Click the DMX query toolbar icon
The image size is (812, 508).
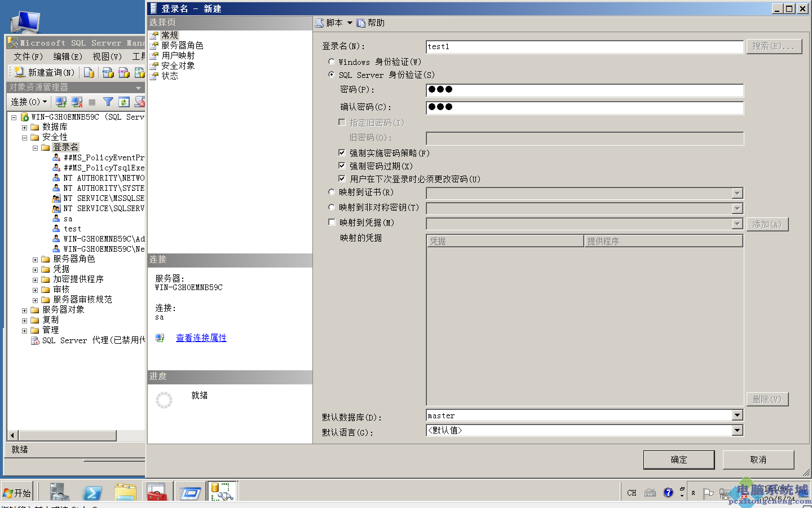pos(124,72)
